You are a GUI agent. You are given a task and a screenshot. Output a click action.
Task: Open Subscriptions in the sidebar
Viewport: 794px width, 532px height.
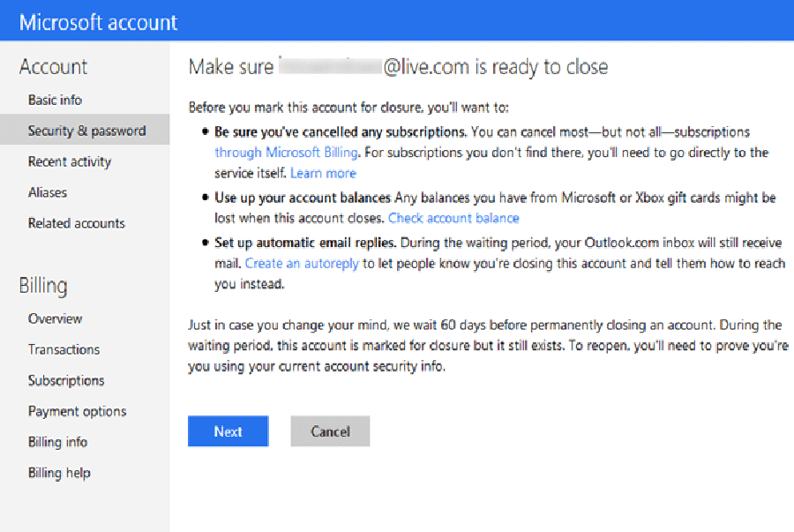[66, 380]
